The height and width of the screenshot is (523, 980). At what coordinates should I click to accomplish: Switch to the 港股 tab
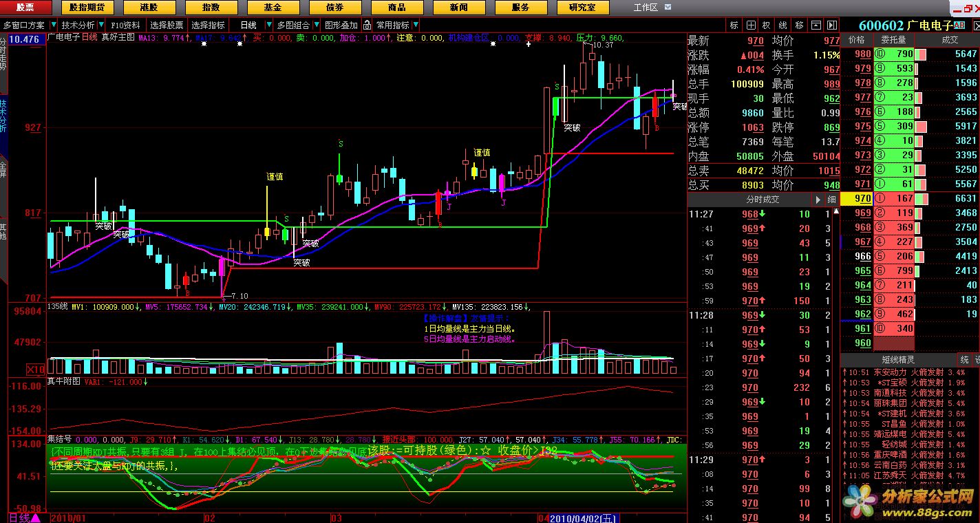[149, 8]
